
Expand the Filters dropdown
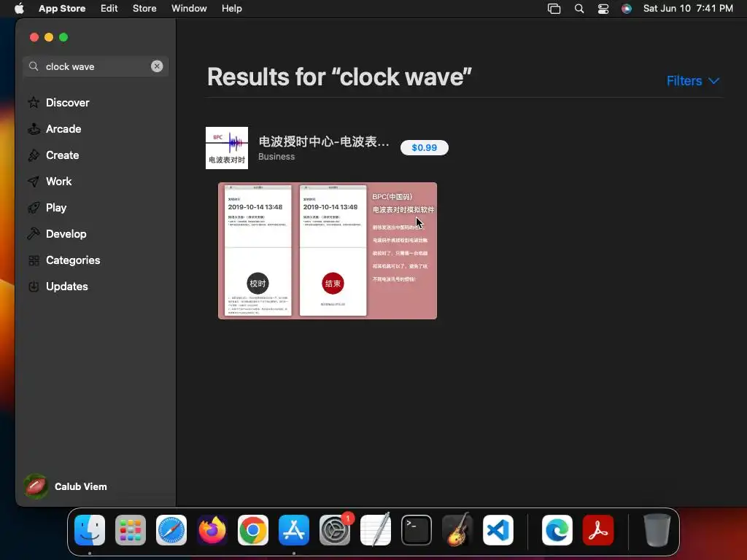[x=693, y=81]
